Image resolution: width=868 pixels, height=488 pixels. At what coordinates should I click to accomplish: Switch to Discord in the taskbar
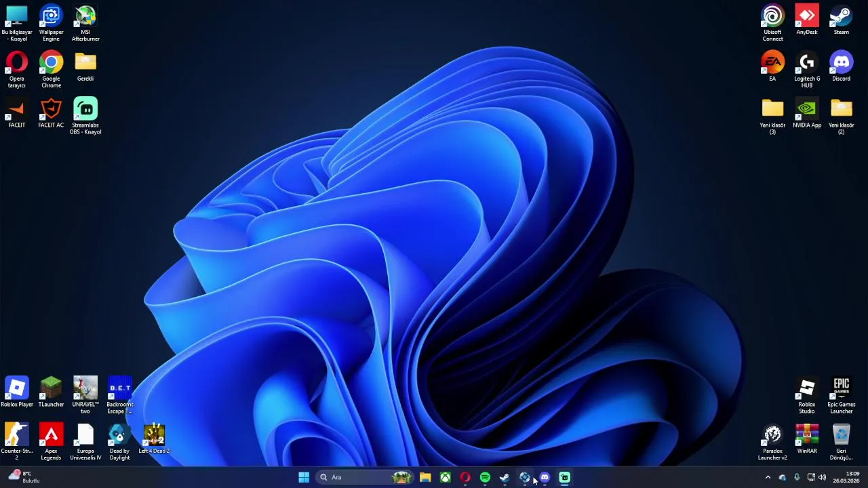click(545, 477)
